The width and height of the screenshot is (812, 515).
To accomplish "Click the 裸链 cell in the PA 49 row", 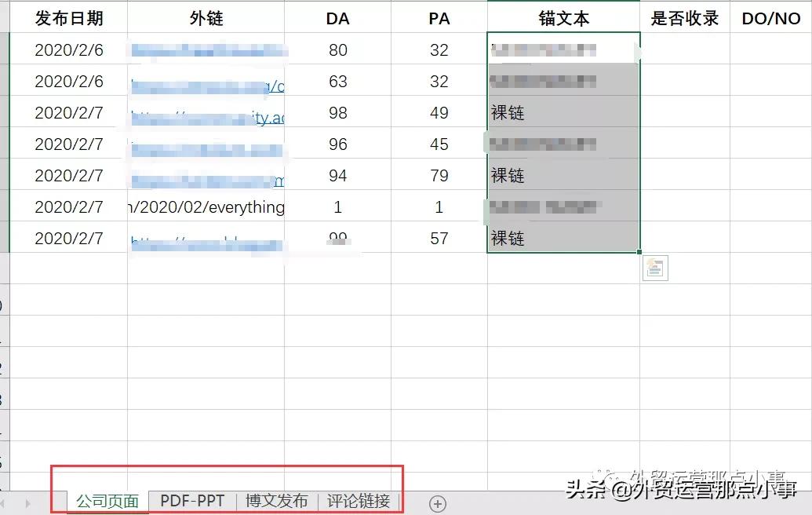I will coord(563,112).
